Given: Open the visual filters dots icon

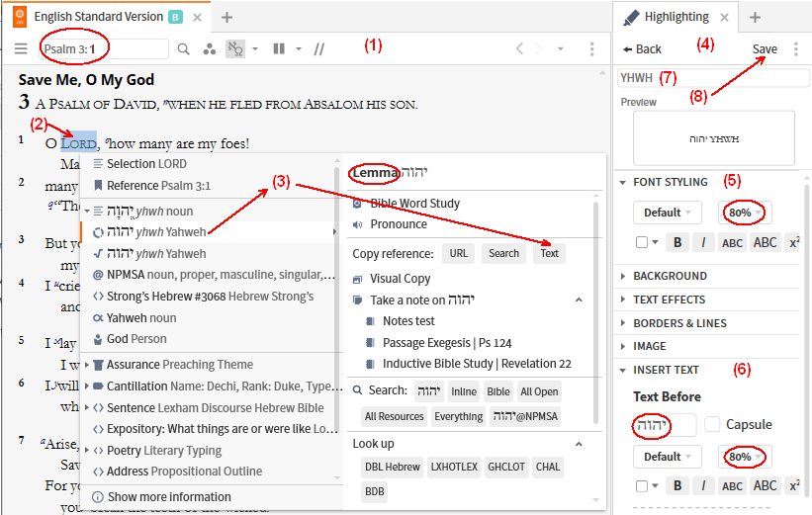Looking at the screenshot, I should pos(210,48).
